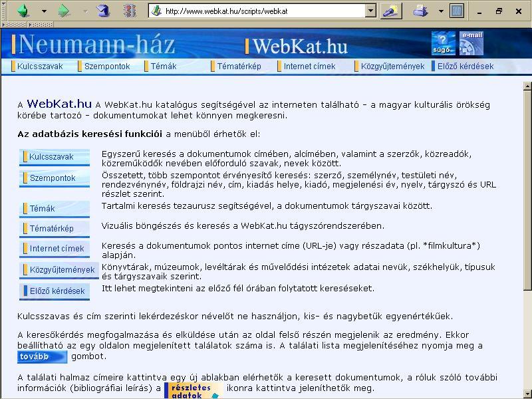Click the page scrollbar down arrow
Screen dimensions: 532x399
coord(527,394)
